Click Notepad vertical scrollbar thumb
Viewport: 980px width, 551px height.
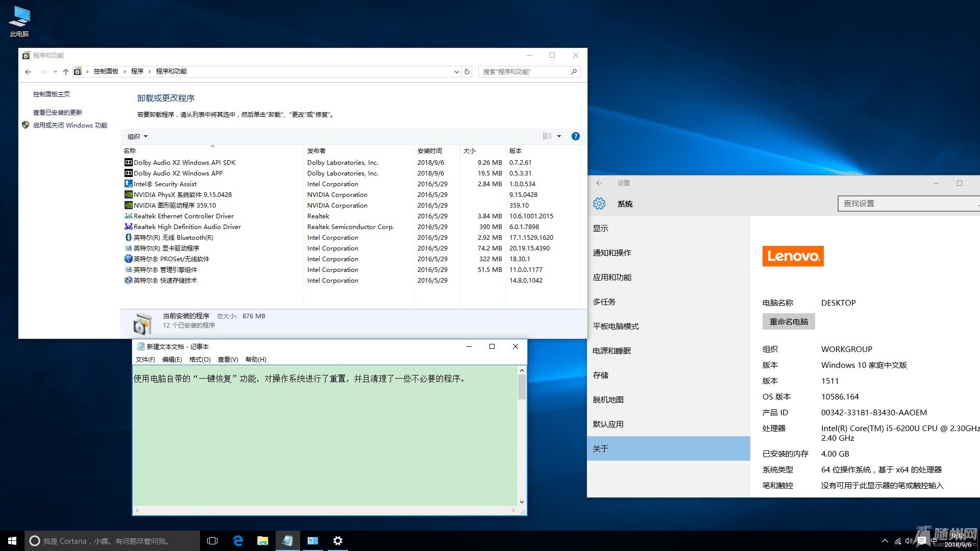[x=522, y=388]
